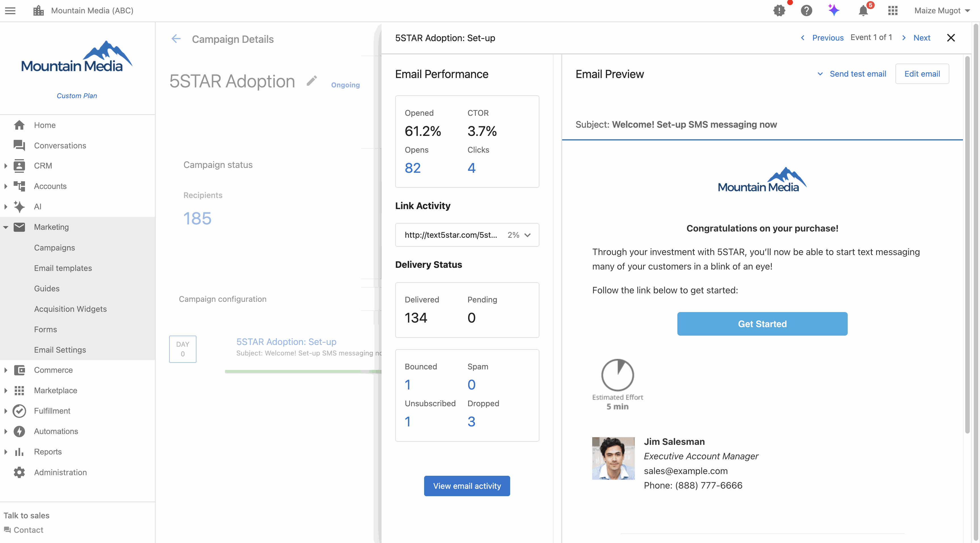Click the Recipients count 185
Screen dimensions: 980x543
pyautogui.click(x=197, y=218)
